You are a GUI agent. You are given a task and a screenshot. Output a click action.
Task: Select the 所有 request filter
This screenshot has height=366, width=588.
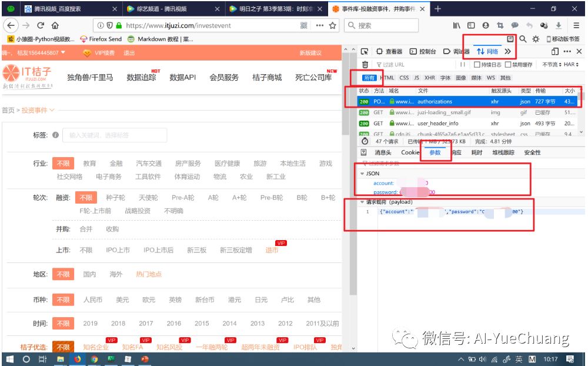pos(369,78)
